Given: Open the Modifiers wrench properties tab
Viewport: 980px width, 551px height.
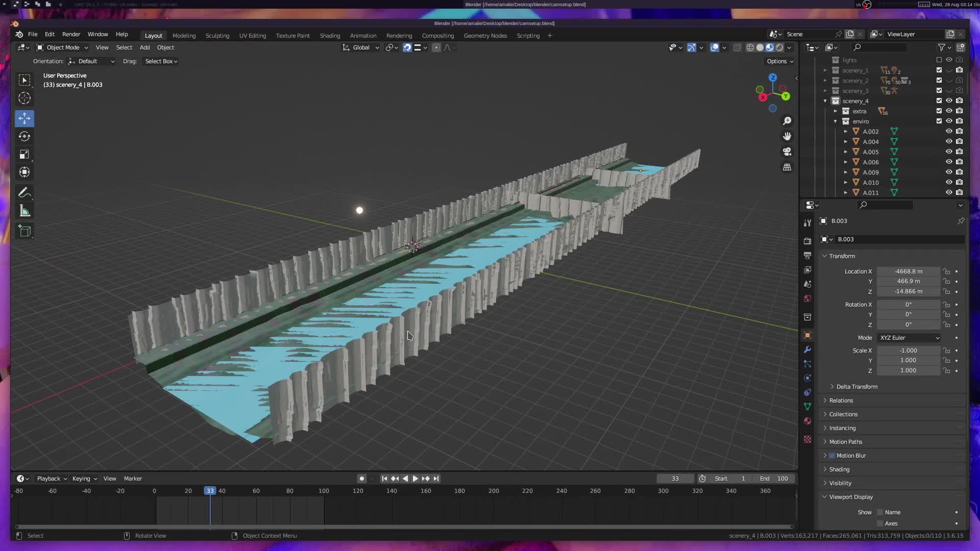Looking at the screenshot, I should [807, 349].
